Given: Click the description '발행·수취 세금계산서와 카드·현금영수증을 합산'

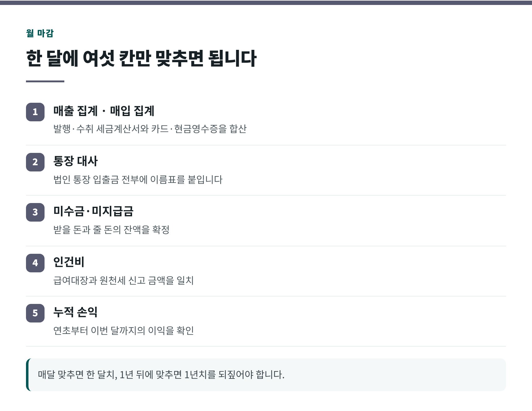Looking at the screenshot, I should (x=150, y=129).
